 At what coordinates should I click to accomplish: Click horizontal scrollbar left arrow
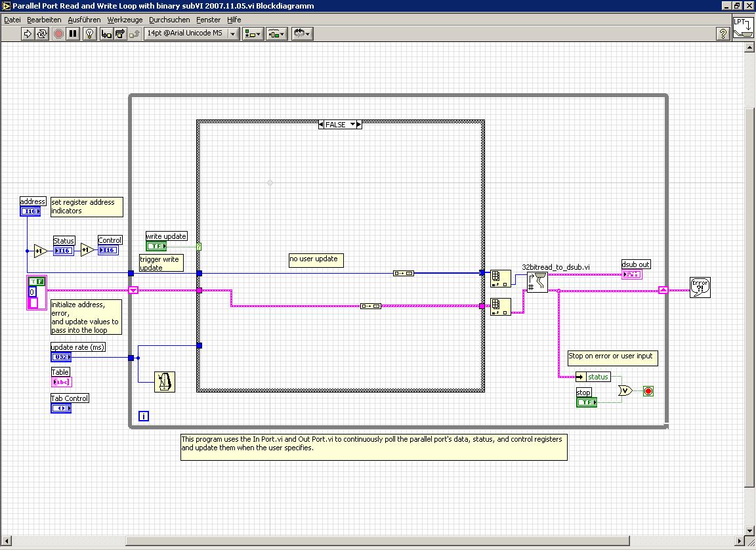(7, 541)
